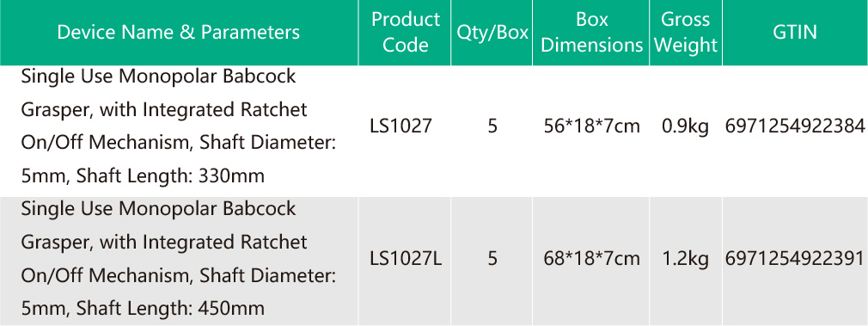Click product code LS1027L
This screenshot has width=868, height=326.
pyautogui.click(x=406, y=258)
